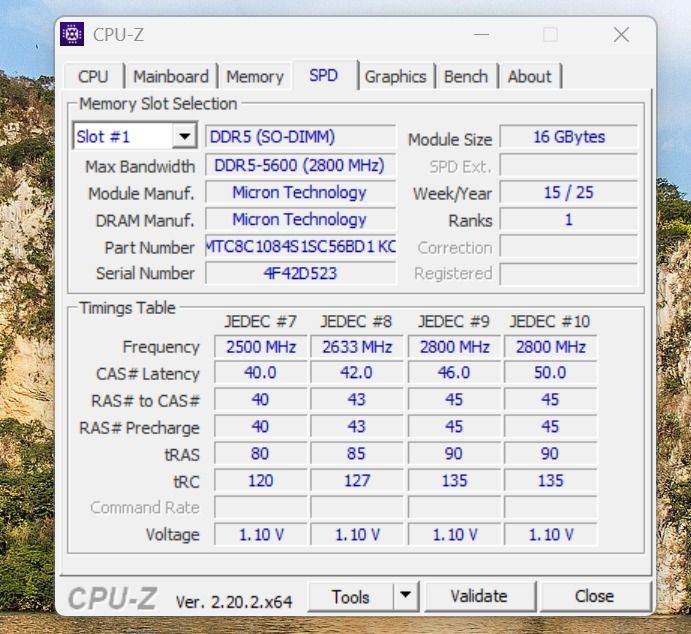This screenshot has width=691, height=634.
Task: Click the Ranks value 1
Action: click(x=569, y=219)
